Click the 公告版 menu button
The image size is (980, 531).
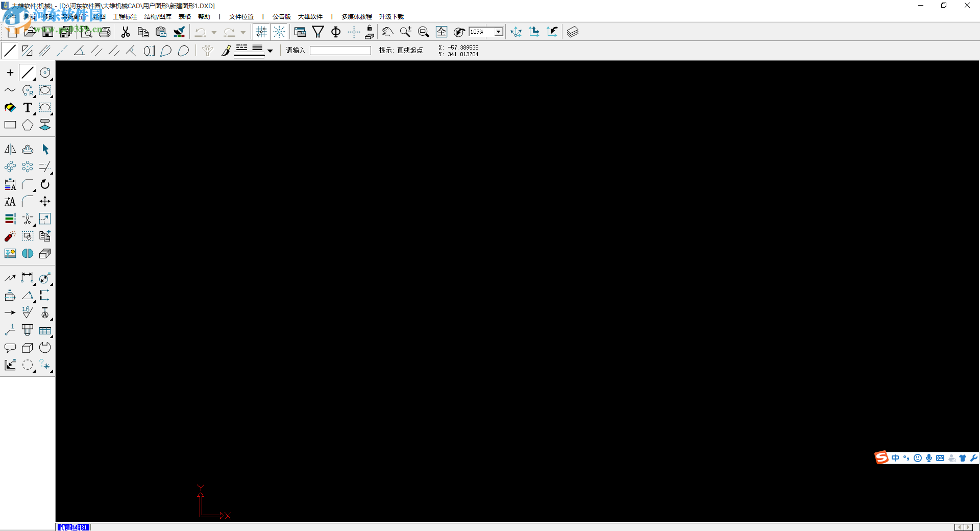(282, 17)
